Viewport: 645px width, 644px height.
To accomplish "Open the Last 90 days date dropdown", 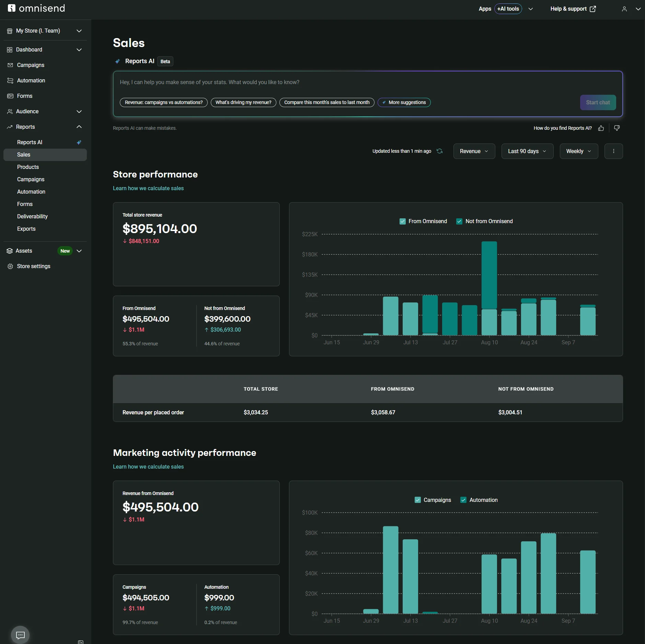I will point(527,151).
